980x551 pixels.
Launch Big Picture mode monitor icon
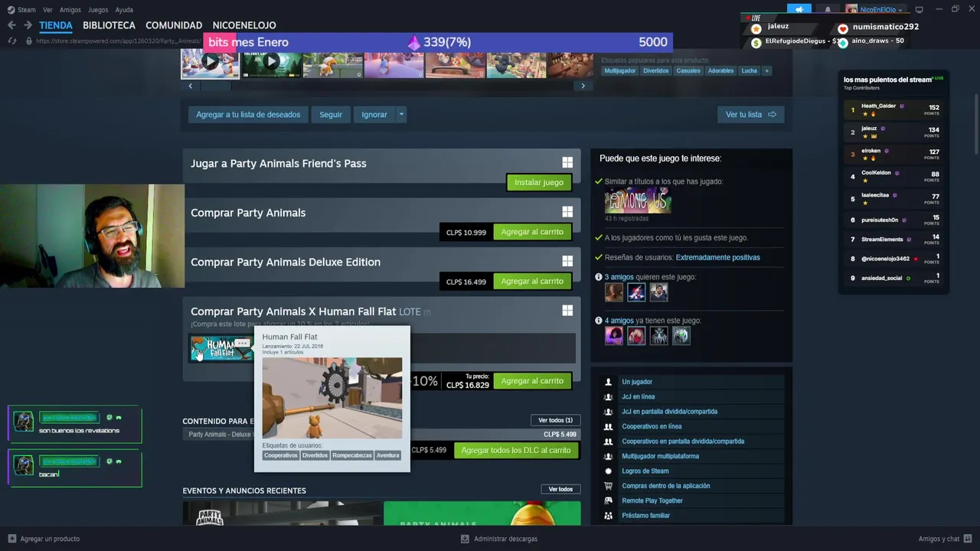pos(919,9)
